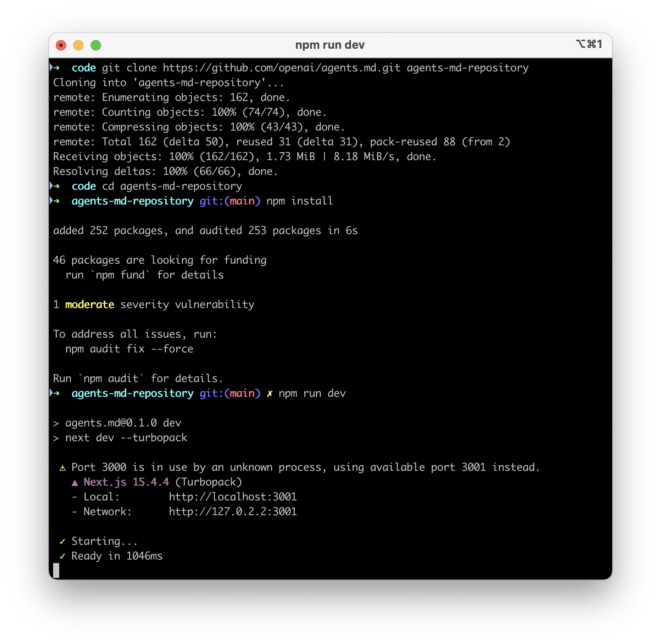Click the green checkmark next to Starting...
The width and height of the screenshot is (661, 644).
click(x=62, y=541)
